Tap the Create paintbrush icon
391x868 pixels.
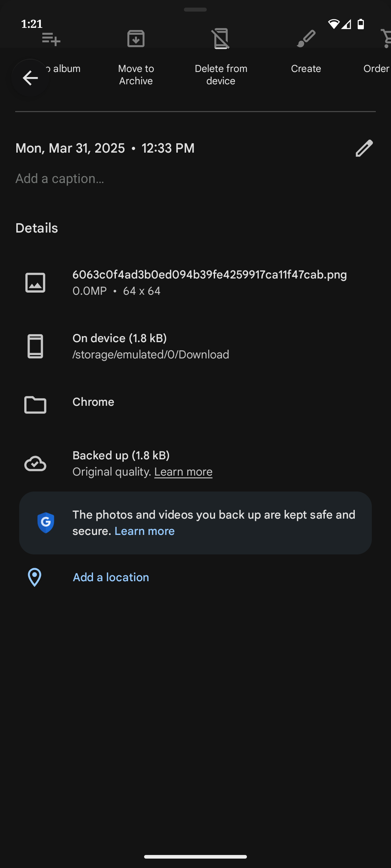pos(306,39)
